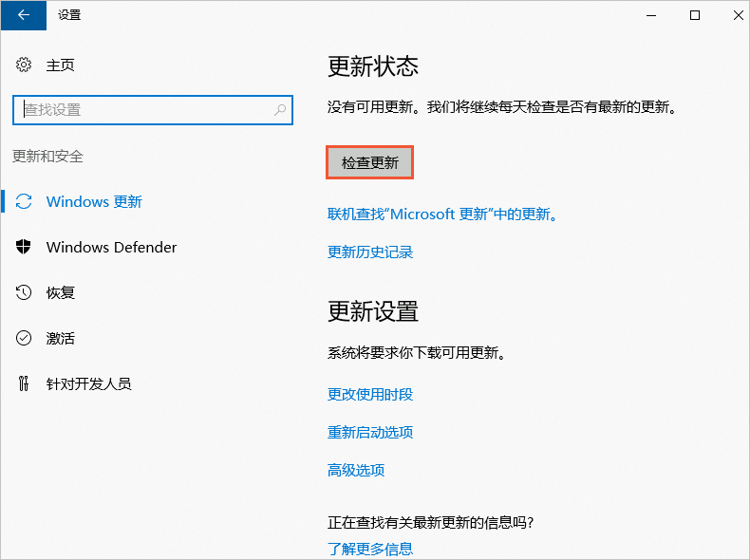Click the Windows 更新 refresh icon
This screenshot has width=750, height=560.
pyautogui.click(x=24, y=201)
